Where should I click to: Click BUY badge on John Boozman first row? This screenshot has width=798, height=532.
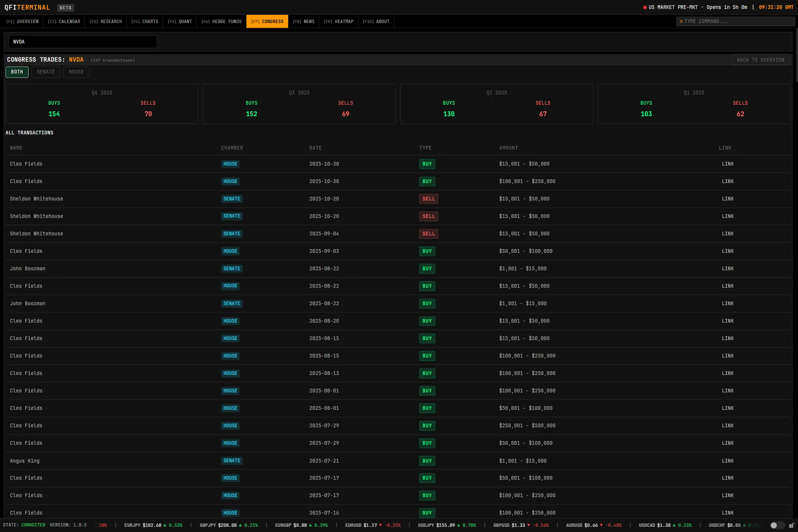[x=427, y=269]
